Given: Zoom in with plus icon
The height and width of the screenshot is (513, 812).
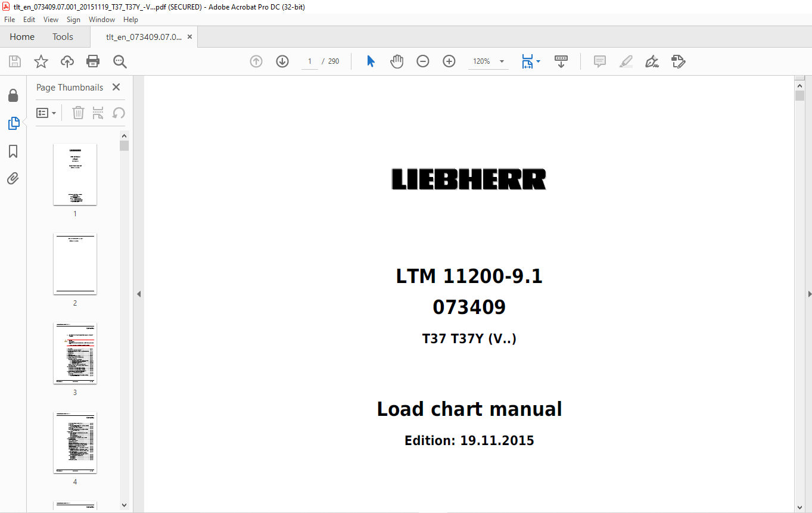Looking at the screenshot, I should (x=449, y=61).
